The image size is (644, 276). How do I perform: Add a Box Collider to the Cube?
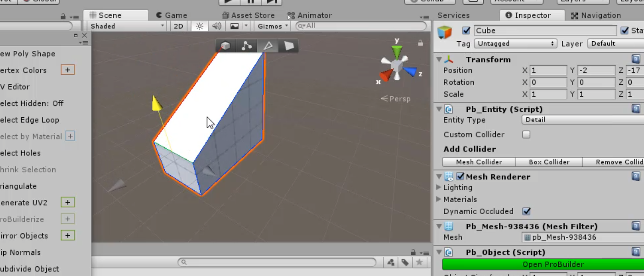[549, 162]
